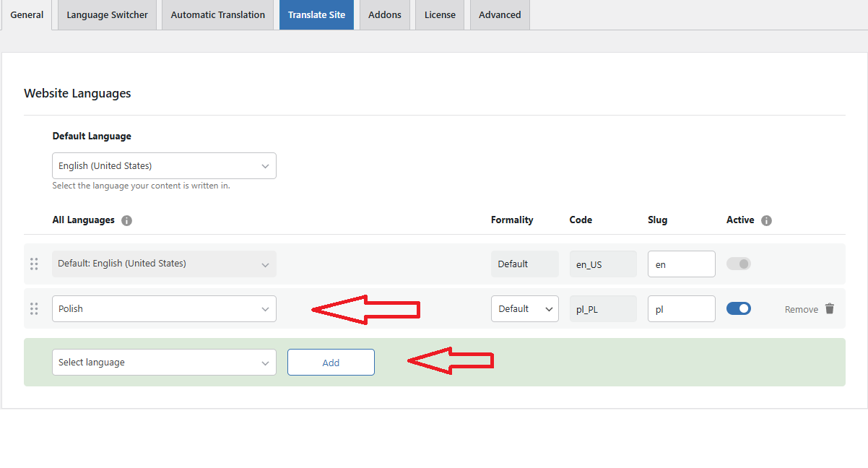Open the Default: English (United States) dropdown

(x=164, y=264)
